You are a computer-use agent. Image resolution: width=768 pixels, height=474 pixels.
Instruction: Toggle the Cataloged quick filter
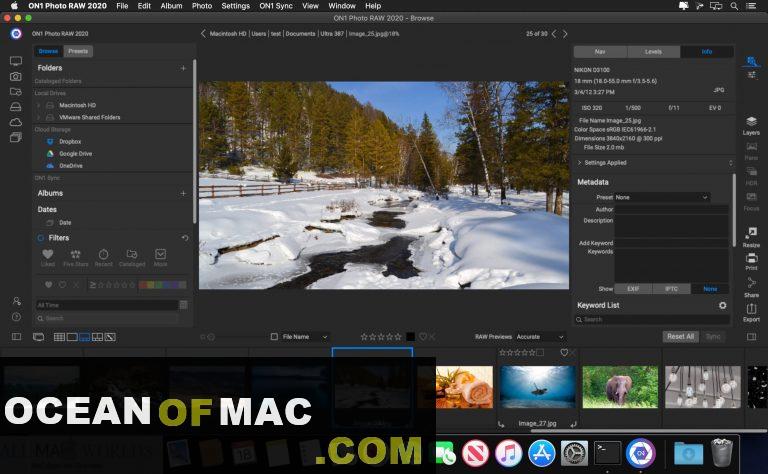click(x=132, y=257)
